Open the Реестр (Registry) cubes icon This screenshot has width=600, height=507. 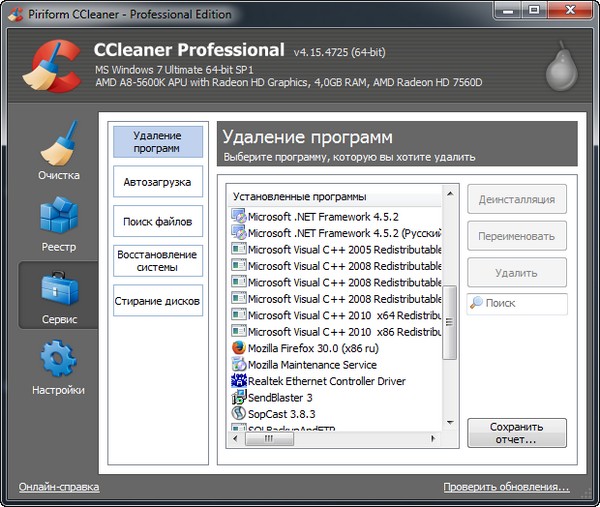(x=58, y=217)
